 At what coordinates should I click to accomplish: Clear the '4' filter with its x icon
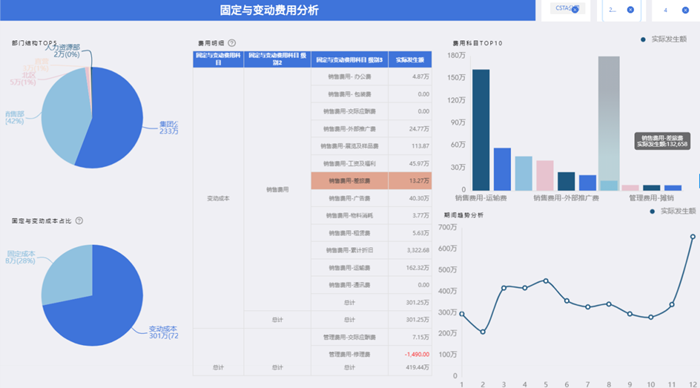[685, 10]
